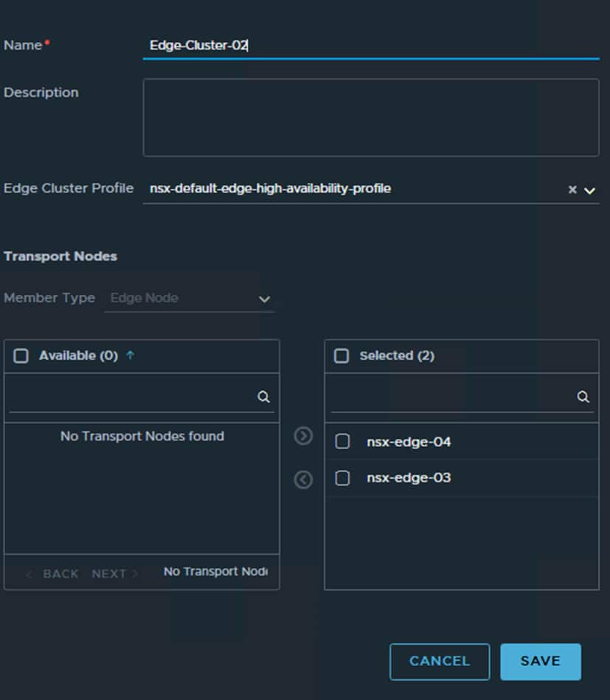Select the nsx-edge-03 row label
The image size is (610, 700).
[x=409, y=478]
